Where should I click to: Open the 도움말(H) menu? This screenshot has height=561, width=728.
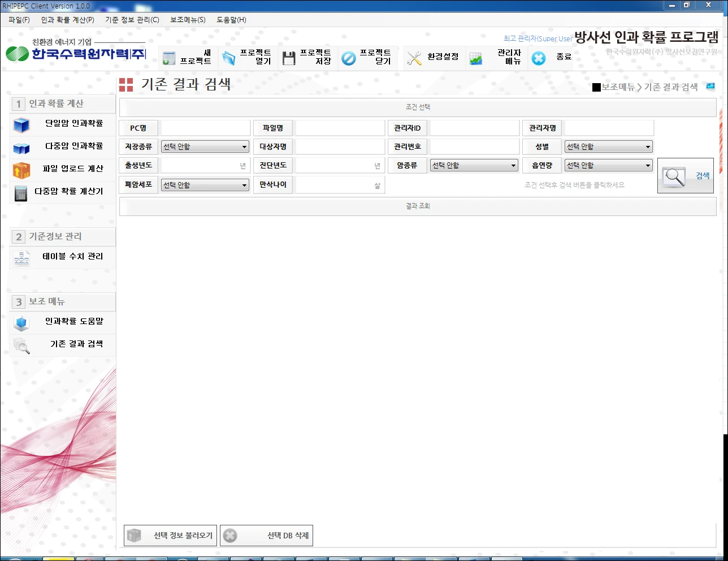coord(232,20)
